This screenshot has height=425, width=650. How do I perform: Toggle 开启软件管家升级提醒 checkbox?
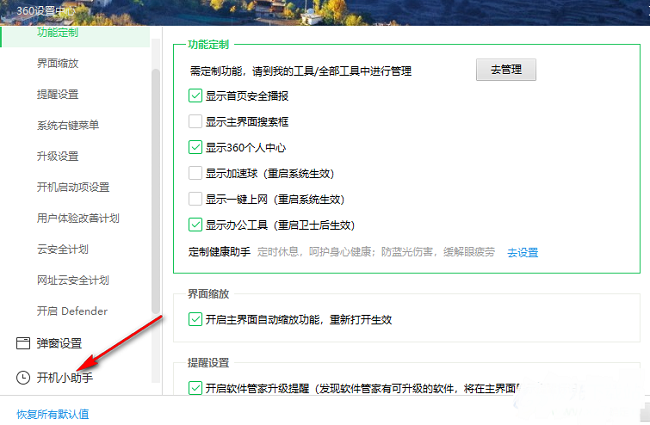click(195, 388)
